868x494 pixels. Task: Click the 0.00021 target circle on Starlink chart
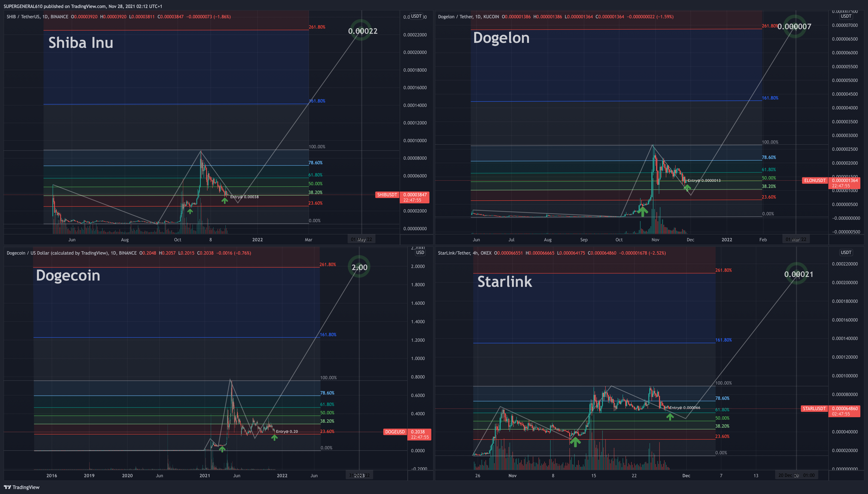click(x=796, y=273)
